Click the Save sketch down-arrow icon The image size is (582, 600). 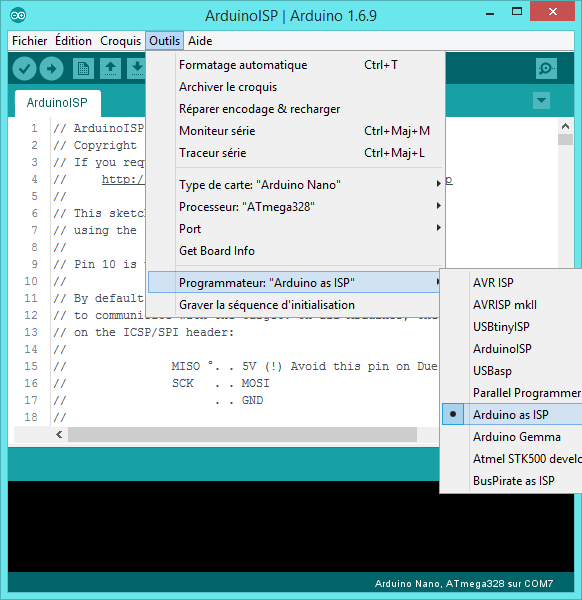(137, 69)
